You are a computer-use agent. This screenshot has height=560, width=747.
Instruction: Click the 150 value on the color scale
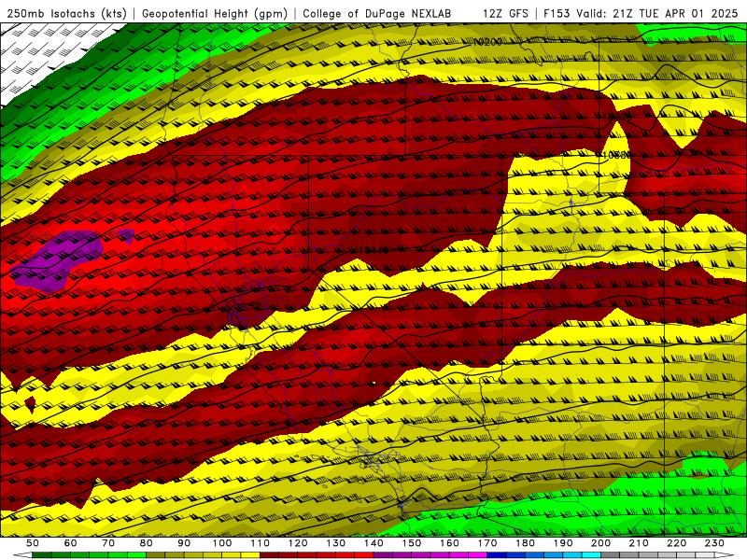pos(412,543)
